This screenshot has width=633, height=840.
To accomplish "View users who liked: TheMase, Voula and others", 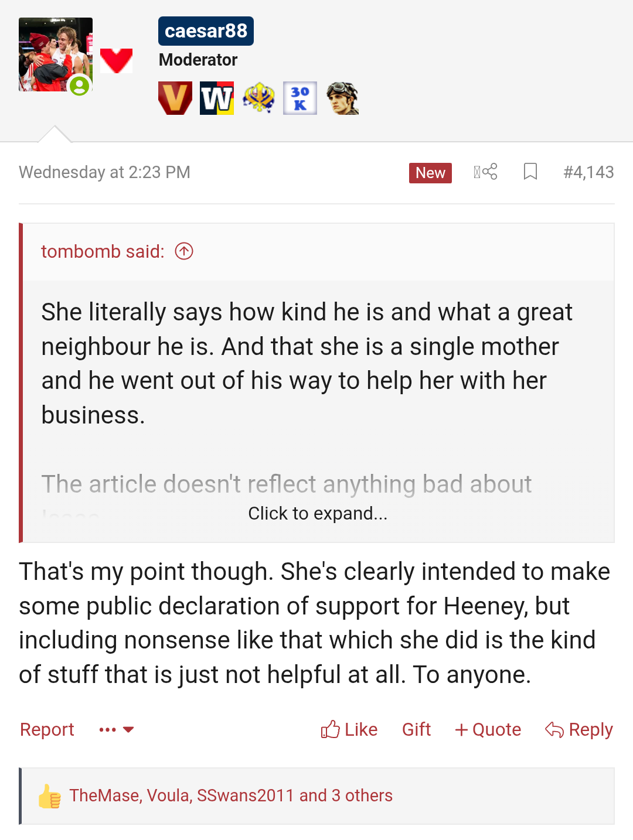I will 231,795.
